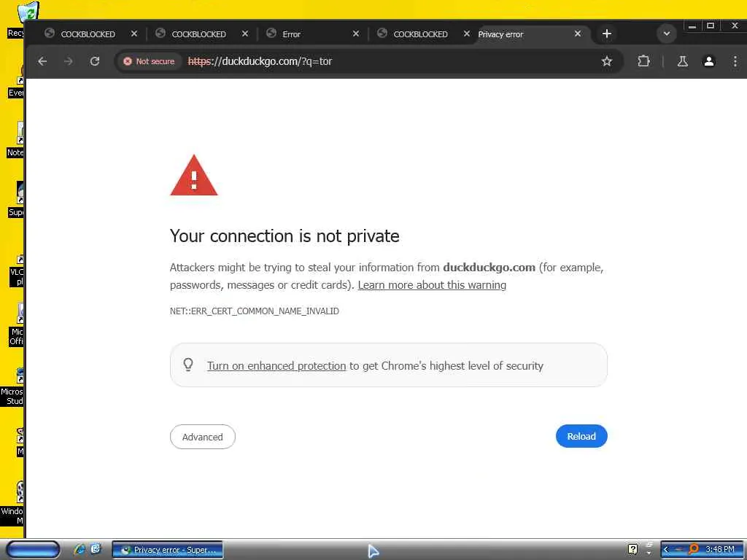Click the lightbulb icon in the protection tip
747x560 pixels.
pos(188,365)
